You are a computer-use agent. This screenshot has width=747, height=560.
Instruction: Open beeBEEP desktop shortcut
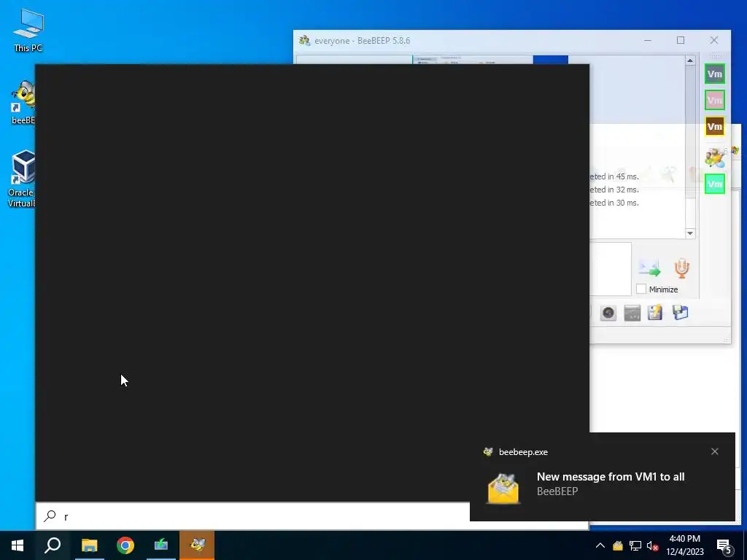[23, 102]
